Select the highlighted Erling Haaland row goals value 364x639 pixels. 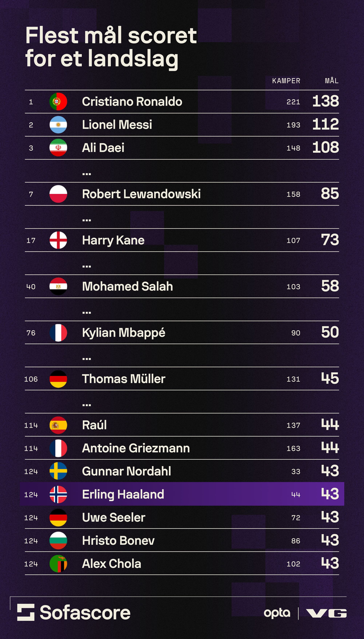tap(330, 494)
